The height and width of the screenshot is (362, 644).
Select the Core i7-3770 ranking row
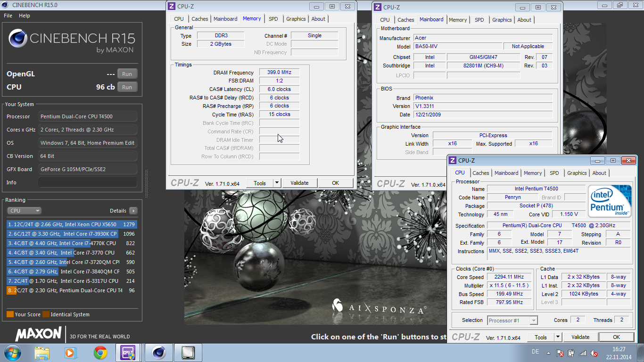(x=72, y=253)
